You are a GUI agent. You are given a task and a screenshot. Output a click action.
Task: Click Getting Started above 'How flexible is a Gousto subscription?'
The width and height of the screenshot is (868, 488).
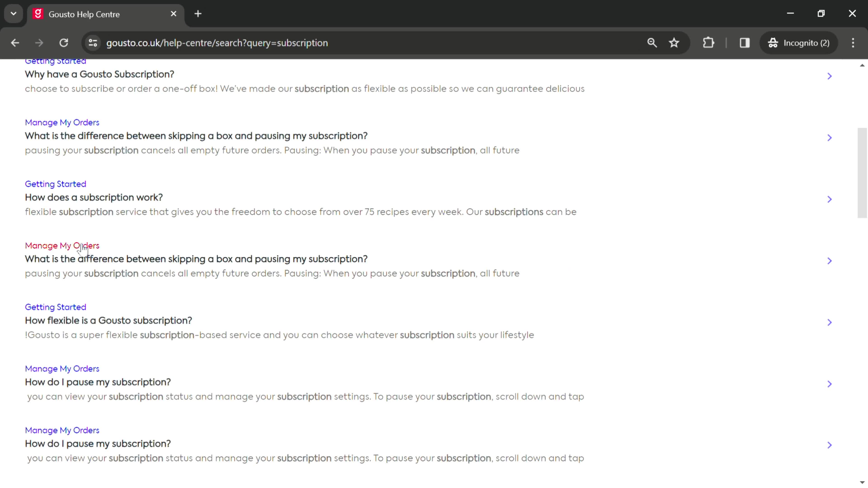point(56,307)
